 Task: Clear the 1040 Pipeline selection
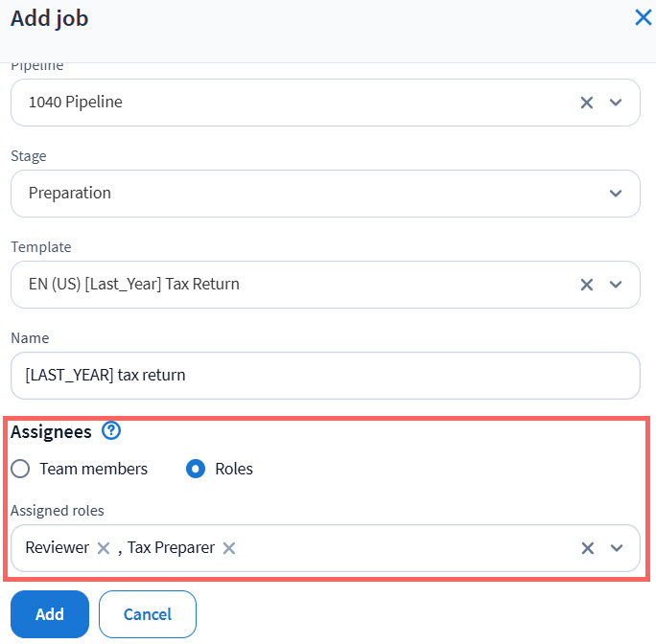click(x=587, y=103)
